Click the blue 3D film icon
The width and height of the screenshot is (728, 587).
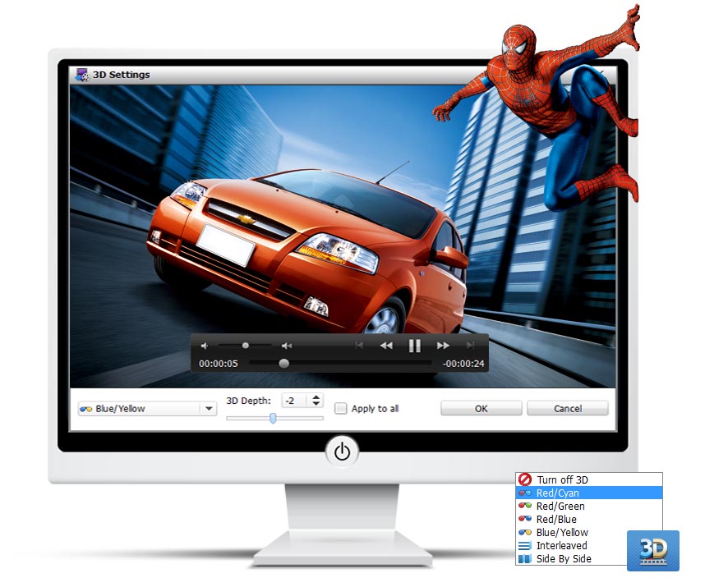pos(652,551)
